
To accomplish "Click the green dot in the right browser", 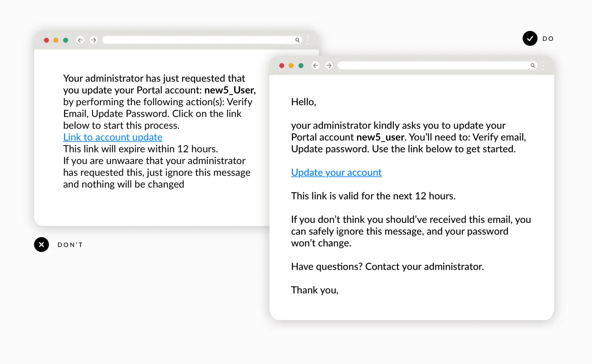I will (x=301, y=65).
